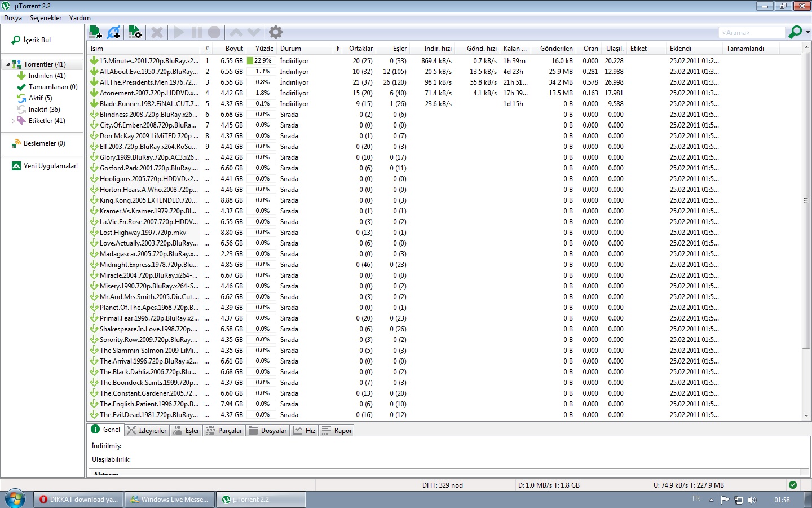Click the Move Up Queue arrow
812x508 pixels.
pos(236,32)
